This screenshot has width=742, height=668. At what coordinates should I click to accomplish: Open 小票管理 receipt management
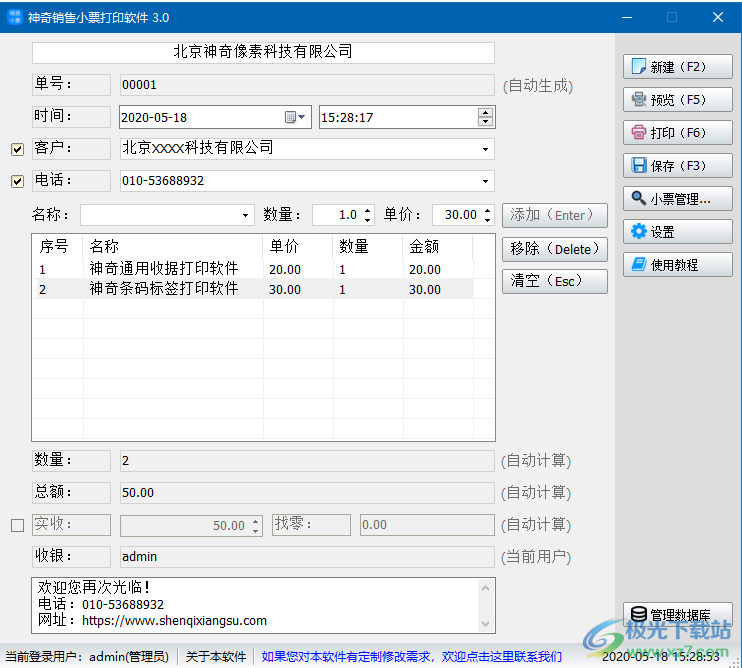pyautogui.click(x=678, y=199)
